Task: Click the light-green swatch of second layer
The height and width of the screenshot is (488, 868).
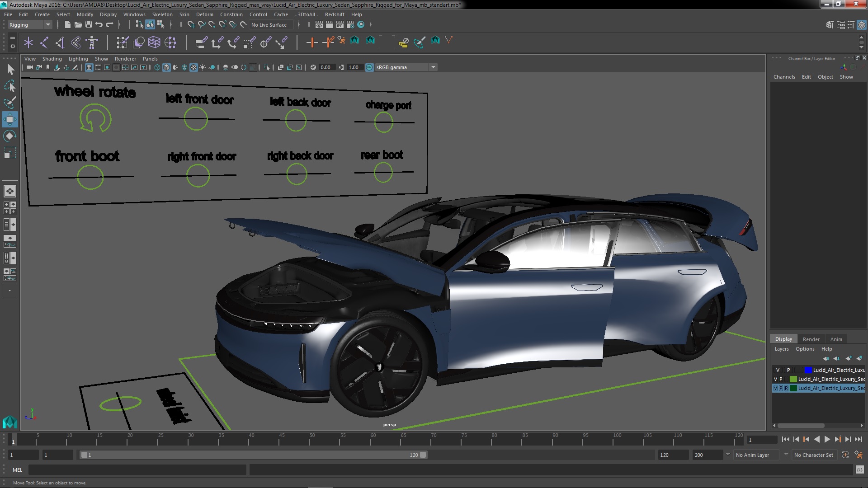Action: 793,379
